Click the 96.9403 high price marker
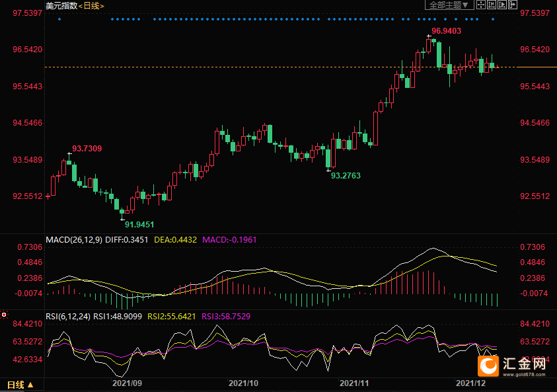Screen dimensions: 557x392 tap(446, 31)
